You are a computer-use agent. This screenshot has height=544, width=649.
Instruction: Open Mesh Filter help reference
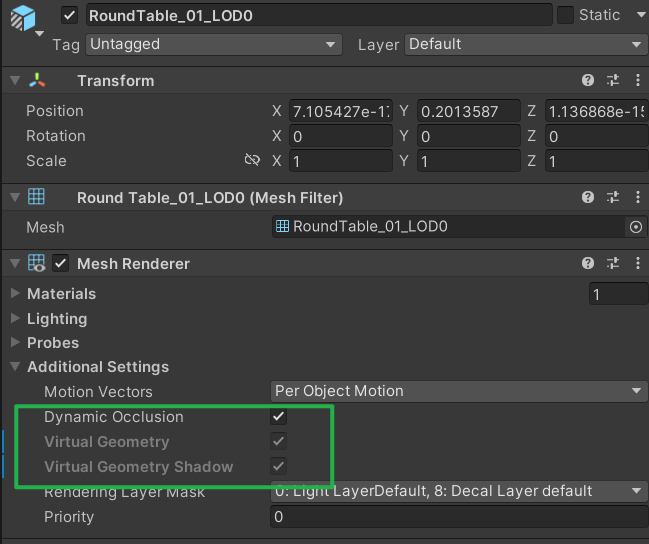(588, 198)
